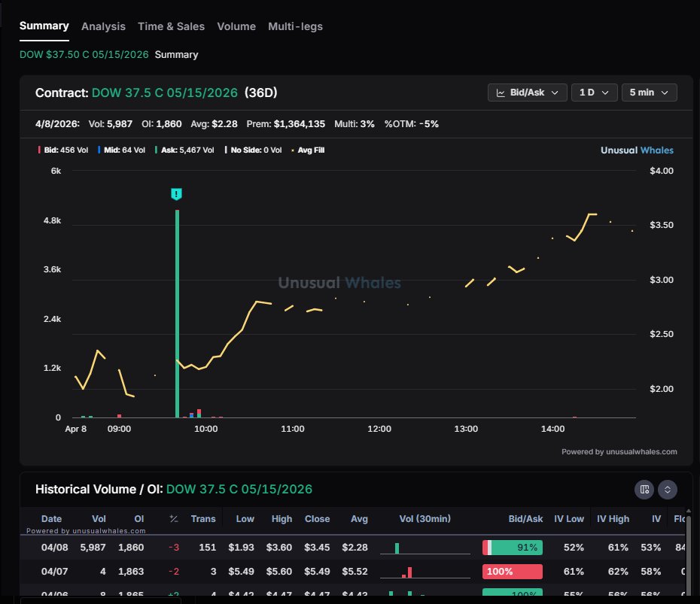Click the Unusual Whales logo in chart corner
700x604 pixels.
tap(637, 150)
